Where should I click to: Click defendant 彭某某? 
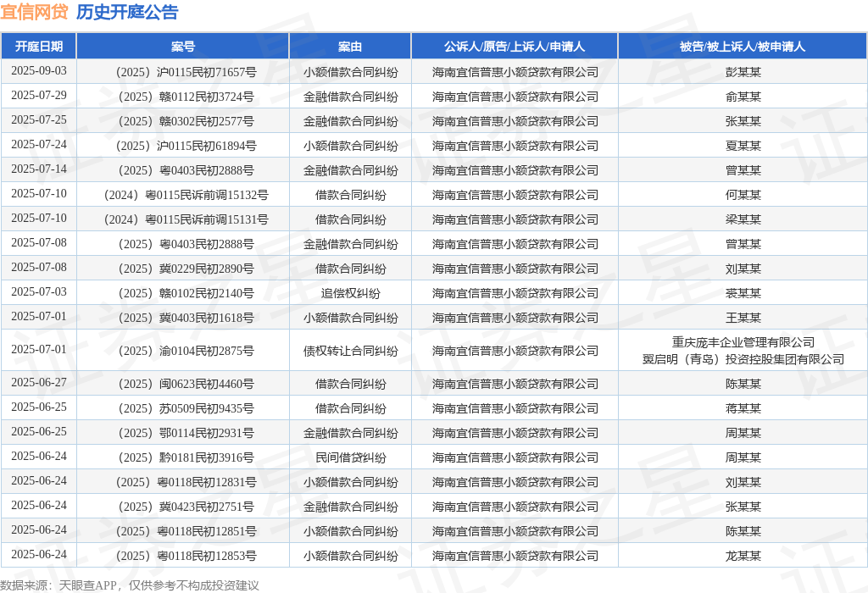coord(743,72)
